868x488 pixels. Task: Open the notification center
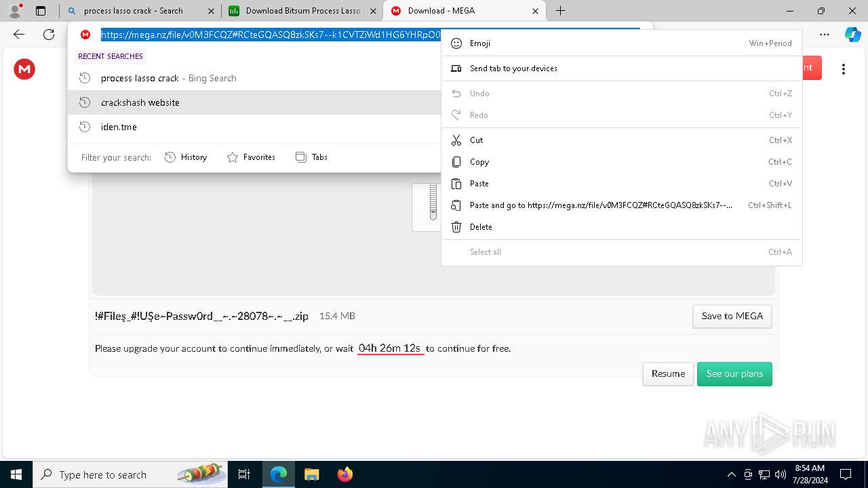[846, 474]
